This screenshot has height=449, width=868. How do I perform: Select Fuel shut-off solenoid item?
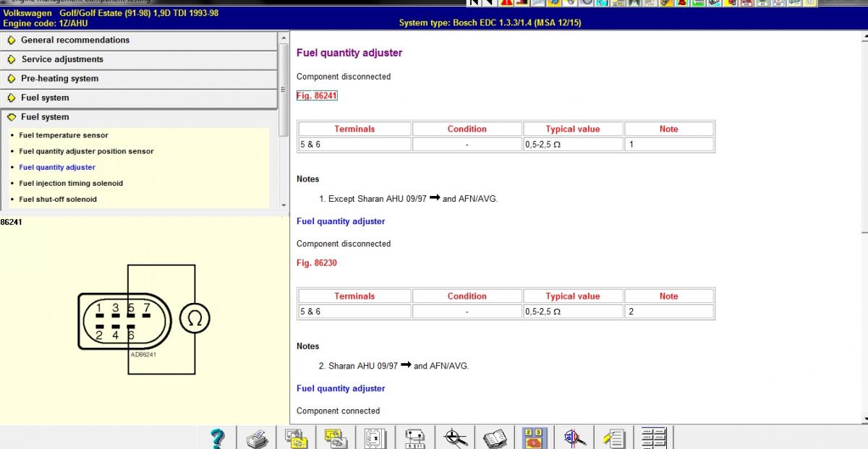tap(58, 200)
